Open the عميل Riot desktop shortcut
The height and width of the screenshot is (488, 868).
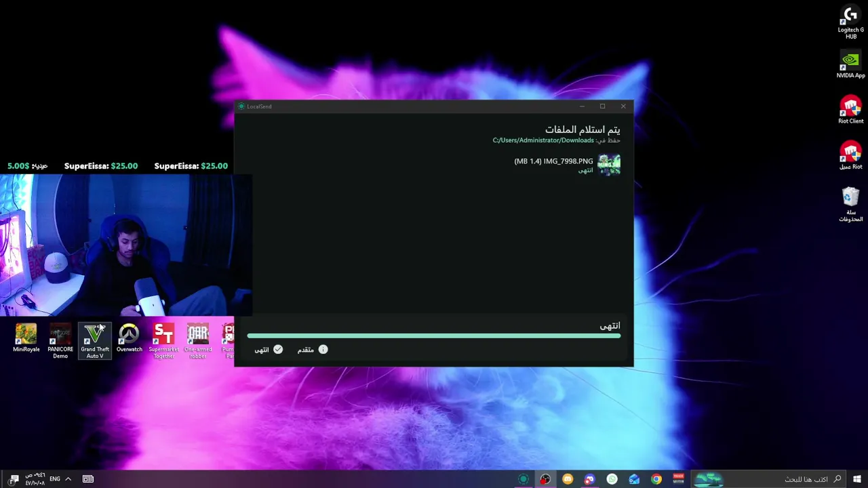[850, 155]
